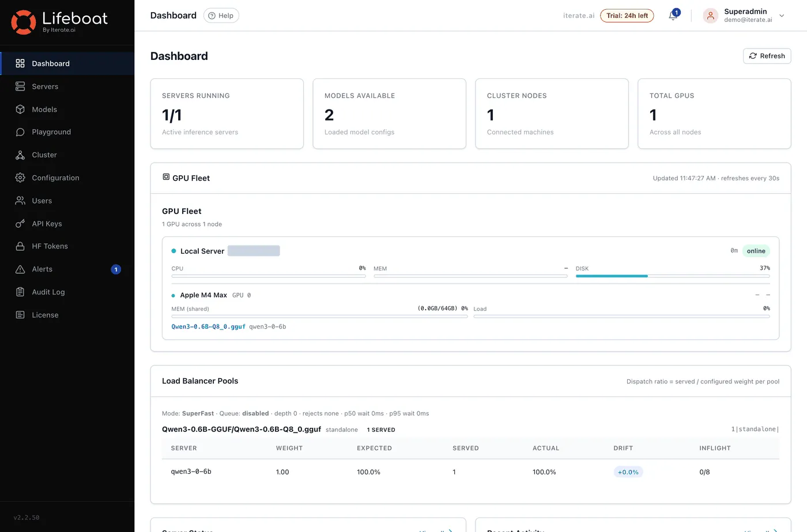The image size is (807, 532).
Task: Open the Qwen3-0.6B-Q8_0.gguf model link
Action: [x=208, y=327]
